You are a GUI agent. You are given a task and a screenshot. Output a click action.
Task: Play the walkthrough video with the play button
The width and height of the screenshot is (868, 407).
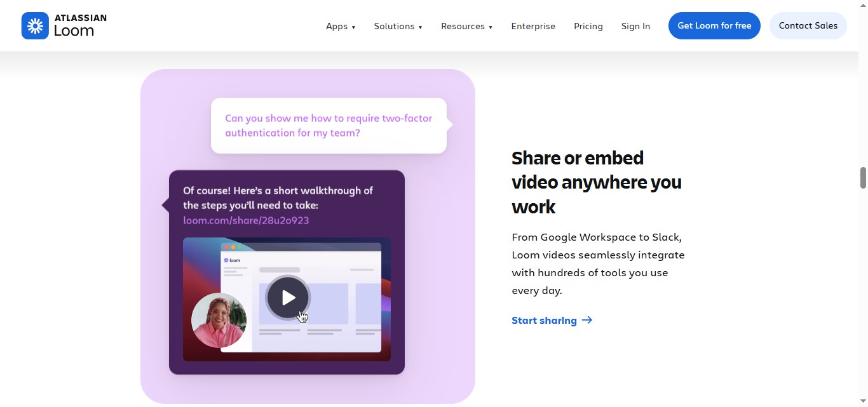[x=288, y=297]
